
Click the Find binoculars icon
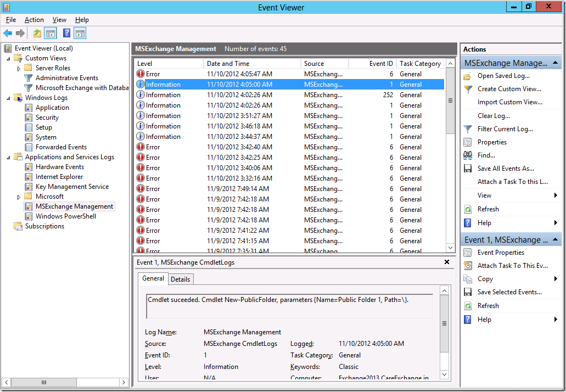(468, 155)
